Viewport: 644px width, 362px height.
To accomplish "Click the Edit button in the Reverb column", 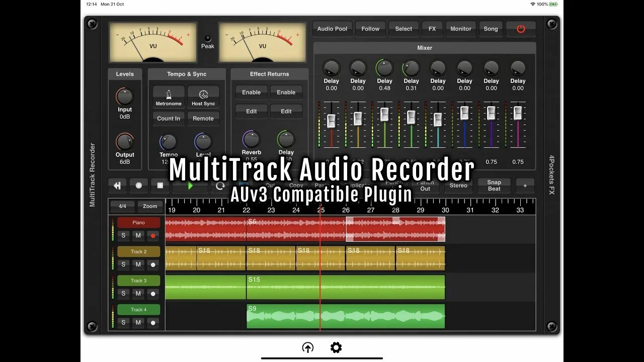I will click(251, 112).
